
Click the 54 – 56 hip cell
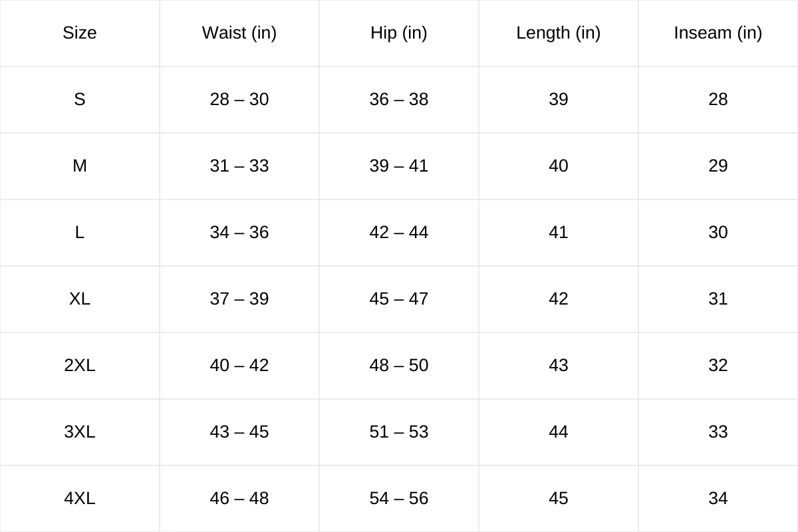(399, 498)
